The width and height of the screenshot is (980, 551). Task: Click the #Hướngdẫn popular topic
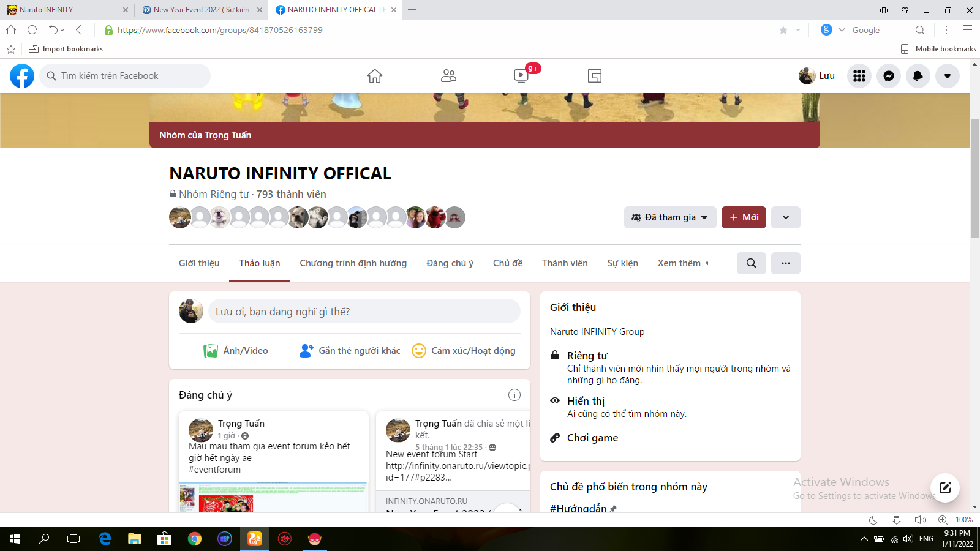click(578, 508)
